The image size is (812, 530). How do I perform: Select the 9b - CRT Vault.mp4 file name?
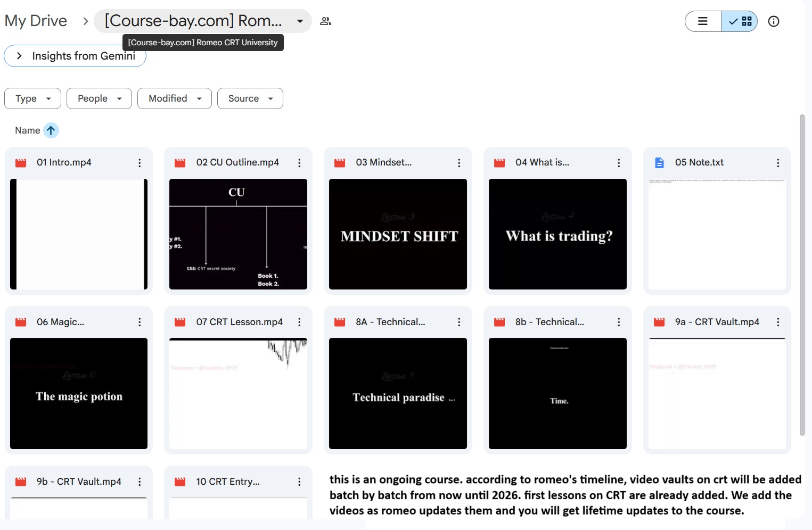pos(79,482)
